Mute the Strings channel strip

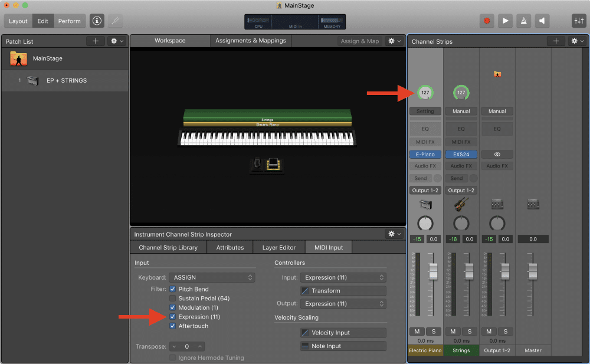453,331
